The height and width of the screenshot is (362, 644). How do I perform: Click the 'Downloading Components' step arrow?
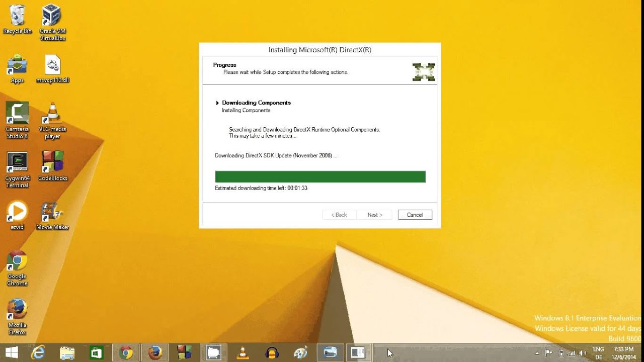pyautogui.click(x=217, y=103)
